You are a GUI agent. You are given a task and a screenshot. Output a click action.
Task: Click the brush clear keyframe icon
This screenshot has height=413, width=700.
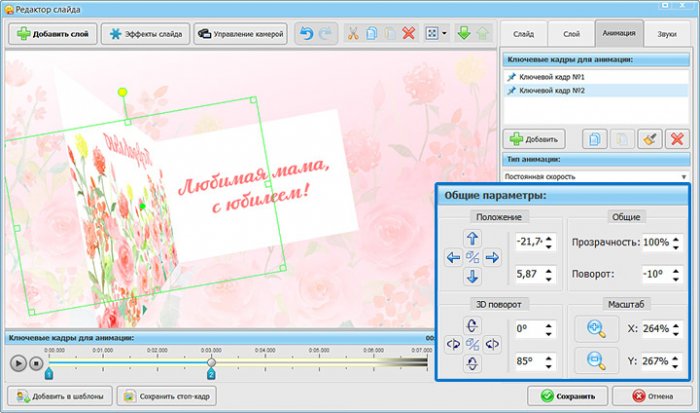click(648, 138)
